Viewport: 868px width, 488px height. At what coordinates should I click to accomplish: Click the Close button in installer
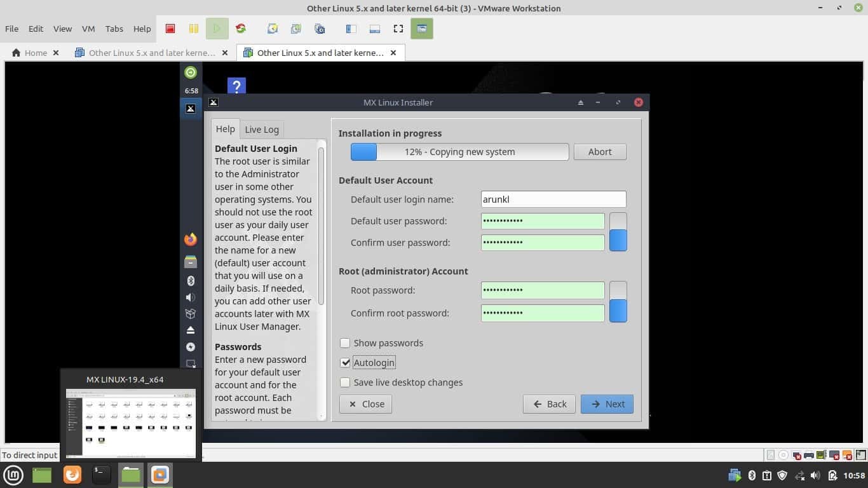(x=365, y=404)
